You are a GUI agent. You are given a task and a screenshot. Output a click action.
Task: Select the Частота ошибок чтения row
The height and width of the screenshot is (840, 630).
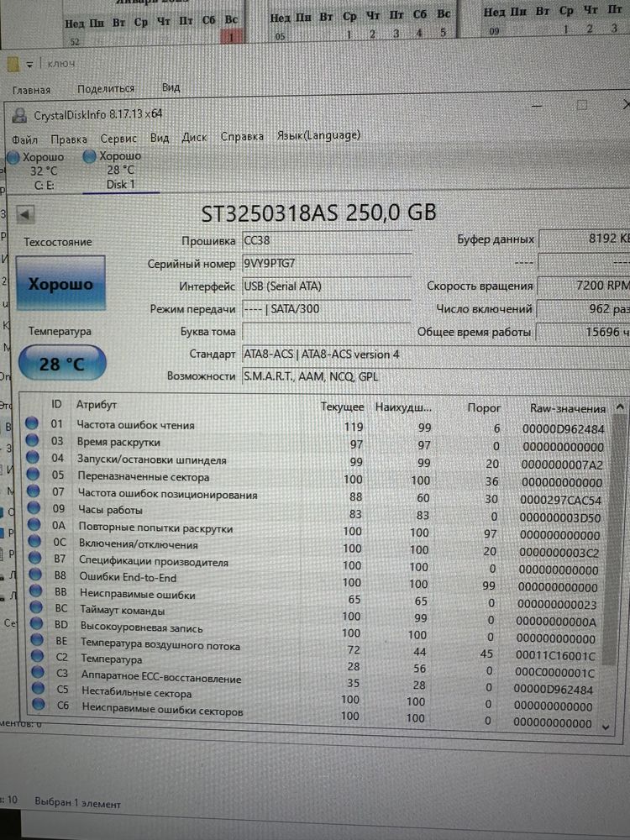pyautogui.click(x=316, y=427)
